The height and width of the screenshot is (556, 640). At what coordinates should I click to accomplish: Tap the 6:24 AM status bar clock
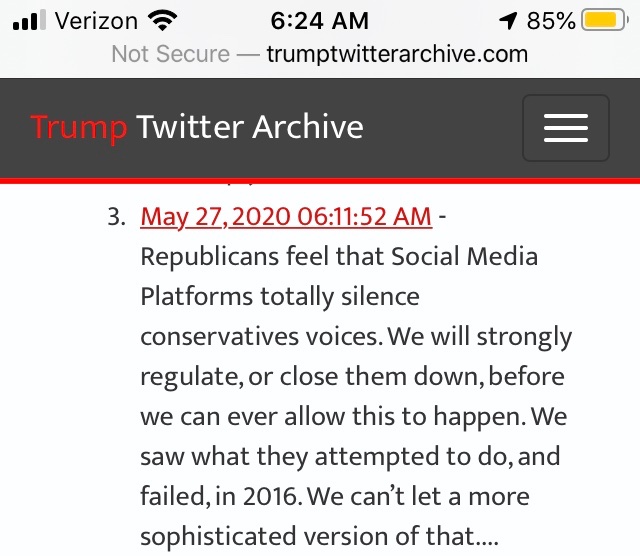click(x=320, y=20)
